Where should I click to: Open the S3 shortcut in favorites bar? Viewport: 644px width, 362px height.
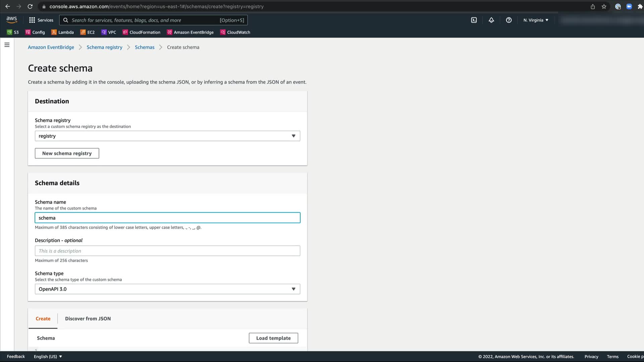(13, 32)
